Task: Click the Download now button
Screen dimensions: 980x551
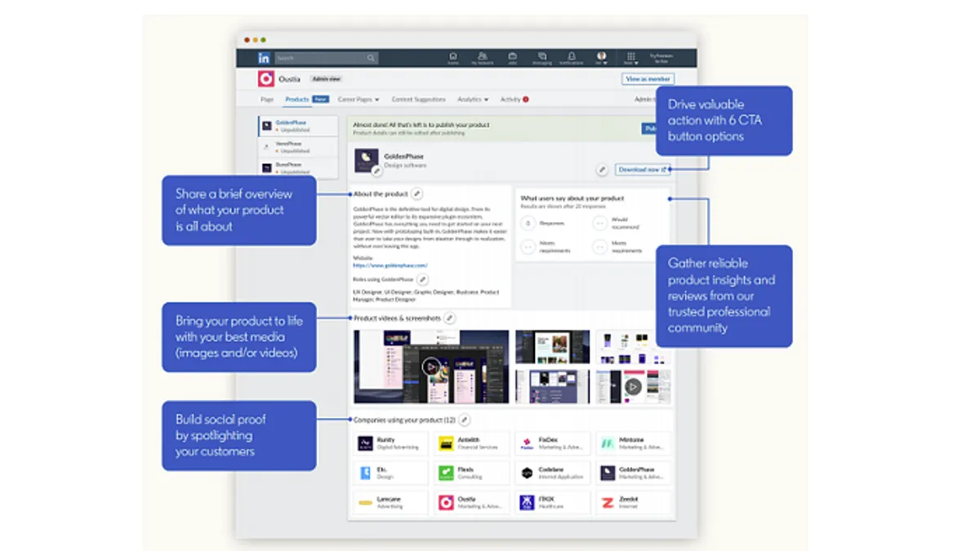Action: click(x=643, y=170)
